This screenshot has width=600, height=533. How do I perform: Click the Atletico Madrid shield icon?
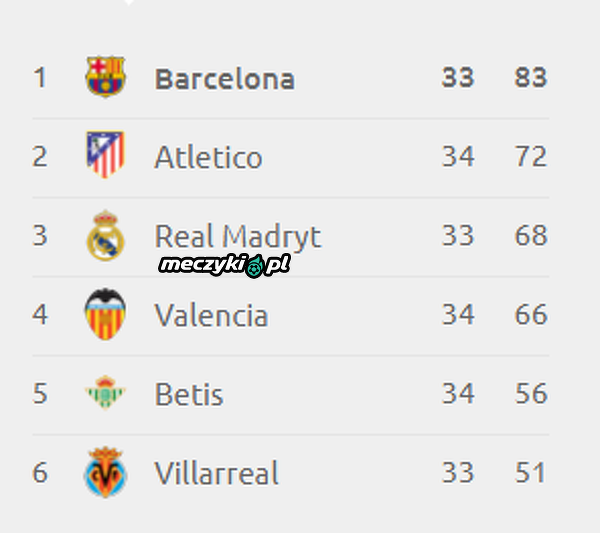105,155
